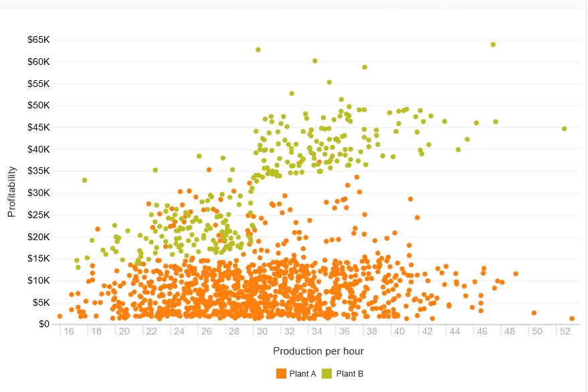
Task: Click the $65K y-axis label
Action: click(x=38, y=40)
